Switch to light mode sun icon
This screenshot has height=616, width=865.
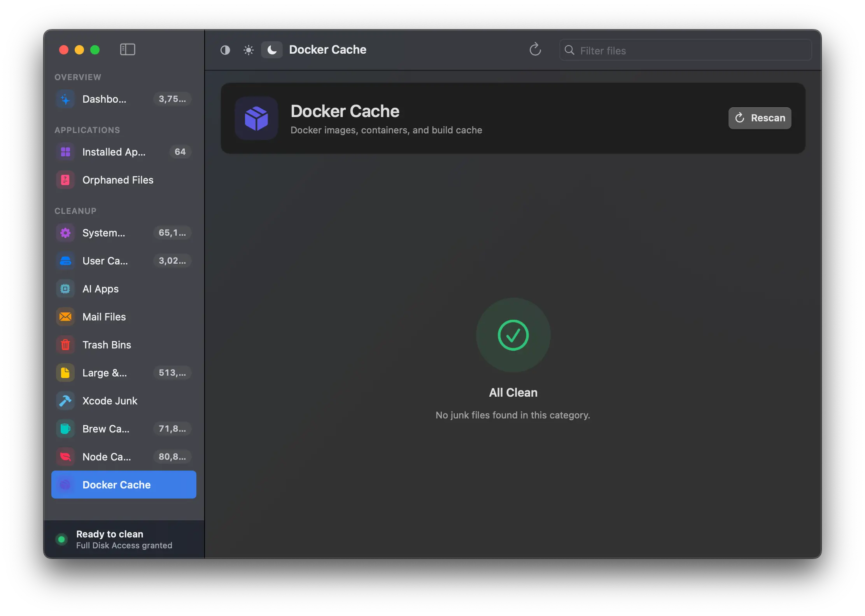pyautogui.click(x=249, y=50)
